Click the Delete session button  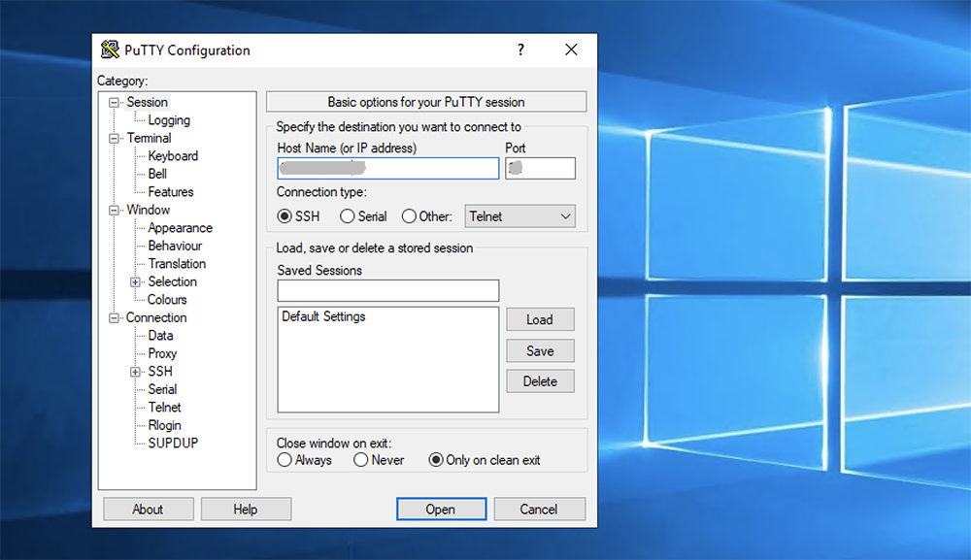(x=540, y=381)
